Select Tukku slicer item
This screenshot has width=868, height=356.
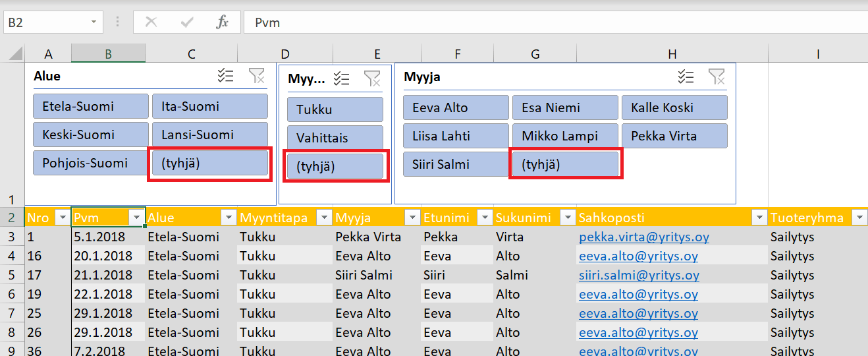[x=335, y=109]
